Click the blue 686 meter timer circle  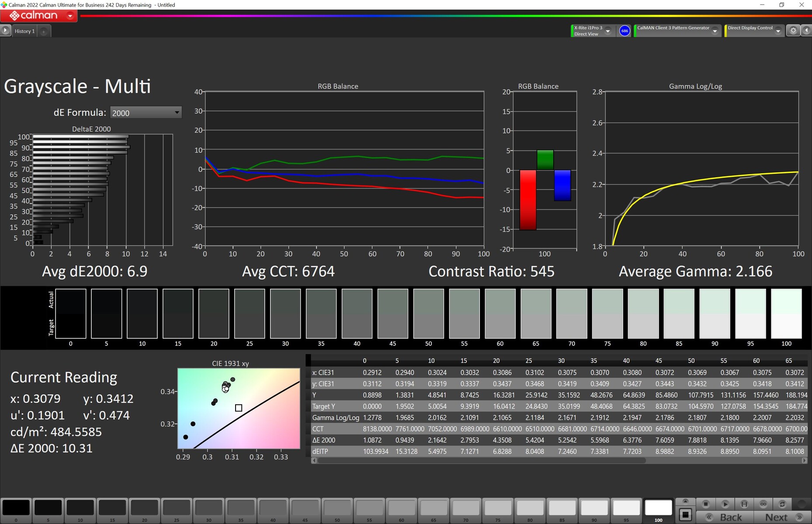pos(625,31)
